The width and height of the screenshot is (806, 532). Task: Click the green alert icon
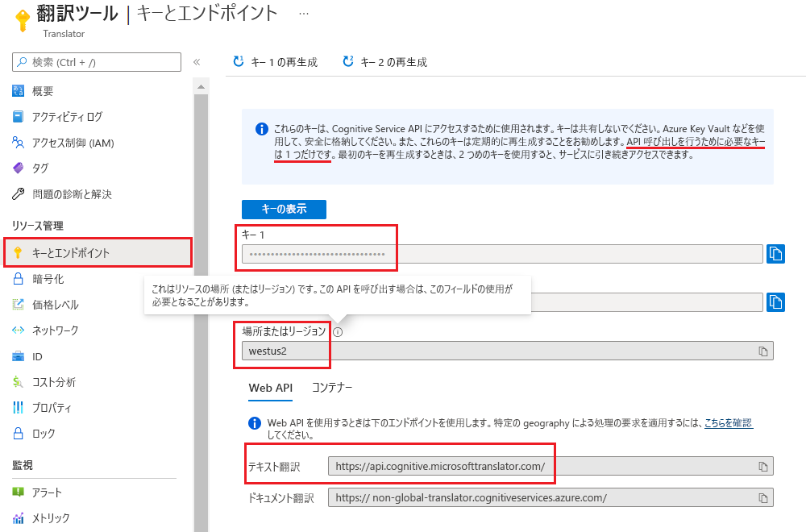click(18, 492)
